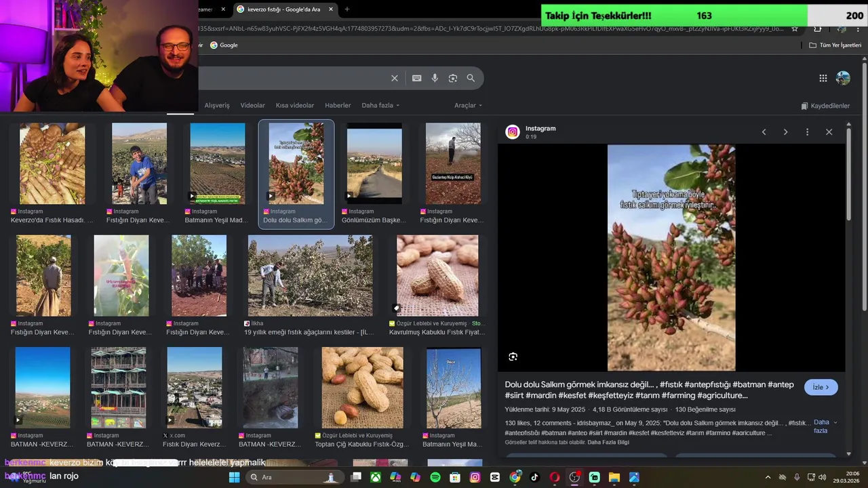This screenshot has height=488, width=868.
Task: Open Lens search inside the preview image
Action: point(513,357)
